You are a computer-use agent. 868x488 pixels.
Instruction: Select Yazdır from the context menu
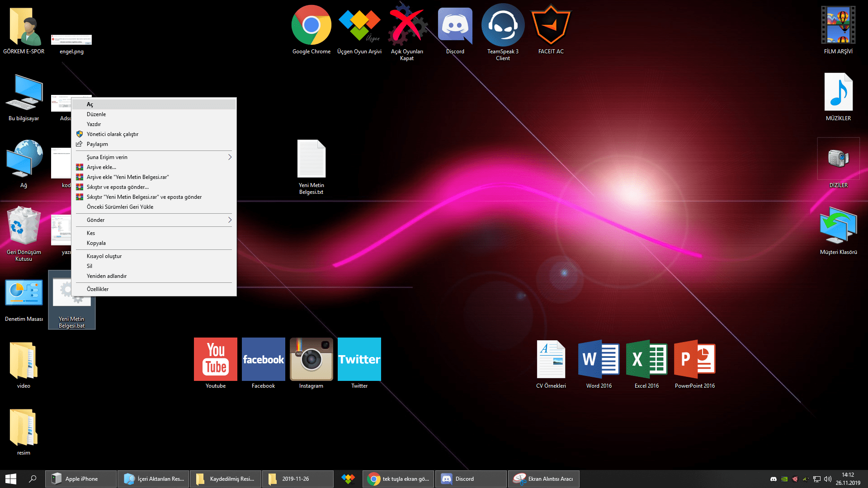[154, 124]
